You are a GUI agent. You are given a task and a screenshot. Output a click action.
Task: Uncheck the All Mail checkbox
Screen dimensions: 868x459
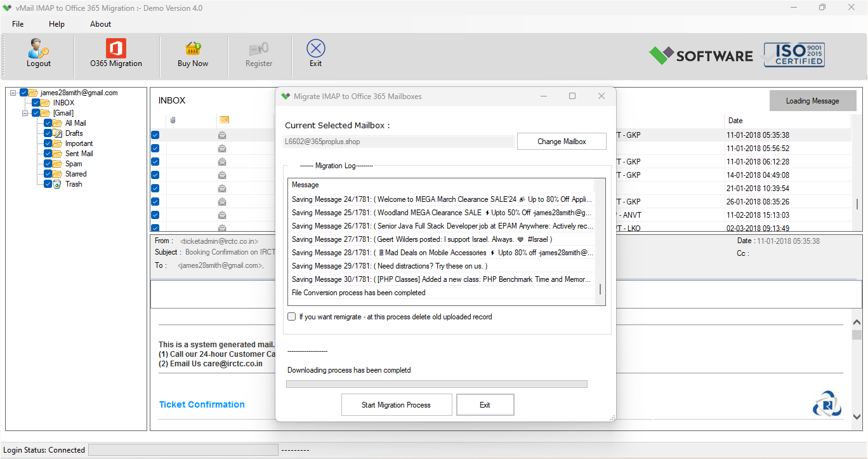point(48,123)
